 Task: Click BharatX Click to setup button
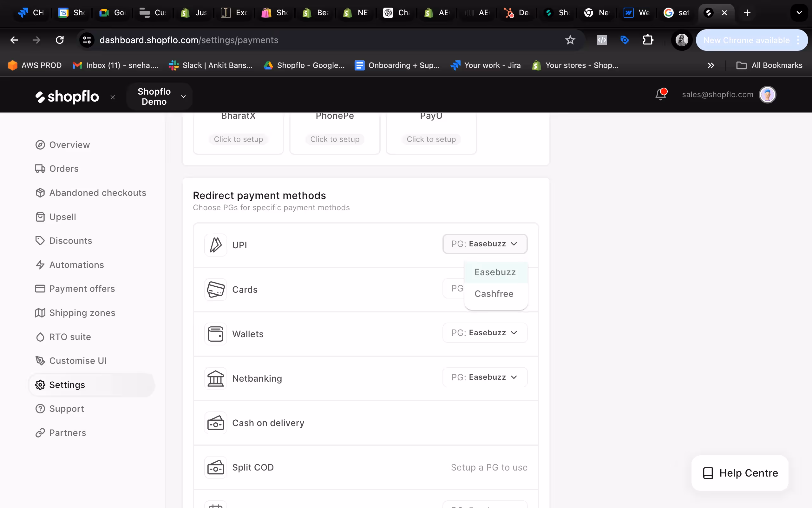238,139
